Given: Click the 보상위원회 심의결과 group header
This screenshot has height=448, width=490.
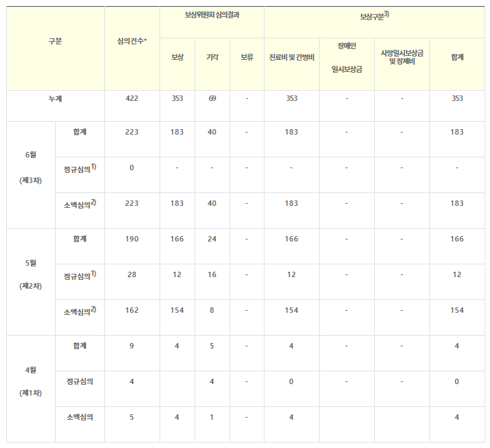Looking at the screenshot, I should tap(212, 15).
